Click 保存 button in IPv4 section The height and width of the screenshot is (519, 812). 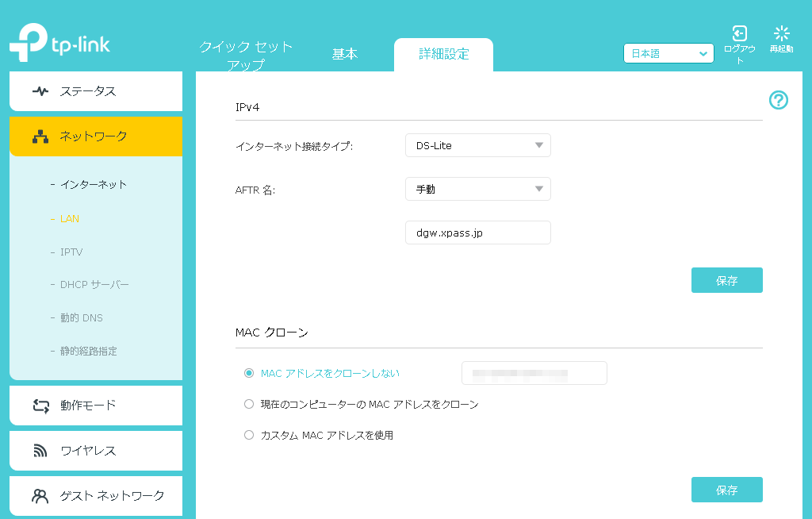click(726, 280)
